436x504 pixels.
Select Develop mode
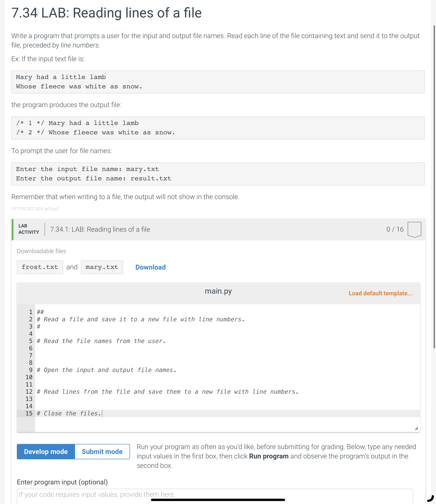click(46, 451)
